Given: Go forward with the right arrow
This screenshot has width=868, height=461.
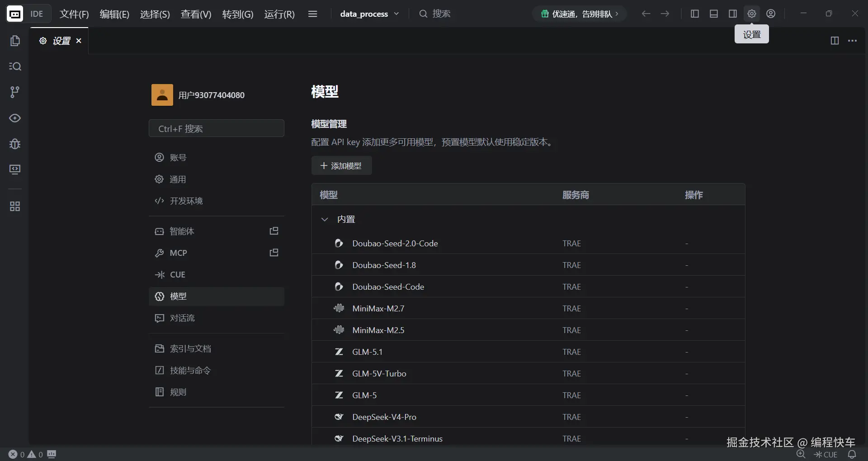Looking at the screenshot, I should point(665,14).
